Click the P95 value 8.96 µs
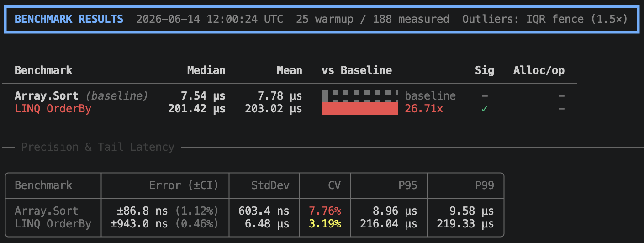Viewport: 644px width, 243px height. [395, 211]
